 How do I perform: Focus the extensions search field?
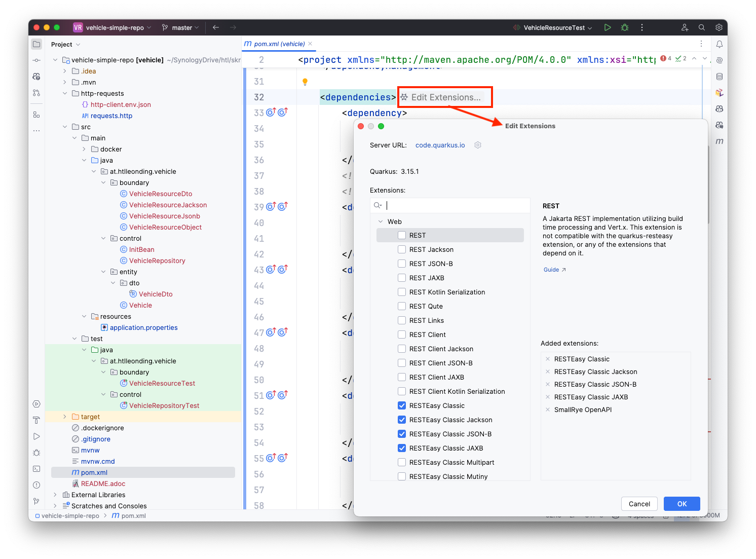pyautogui.click(x=450, y=205)
